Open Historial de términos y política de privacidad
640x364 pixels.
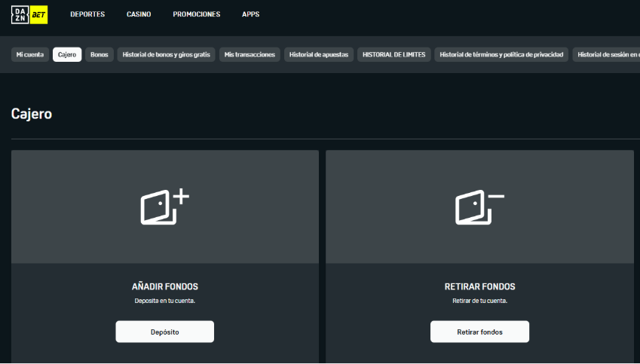coord(501,55)
